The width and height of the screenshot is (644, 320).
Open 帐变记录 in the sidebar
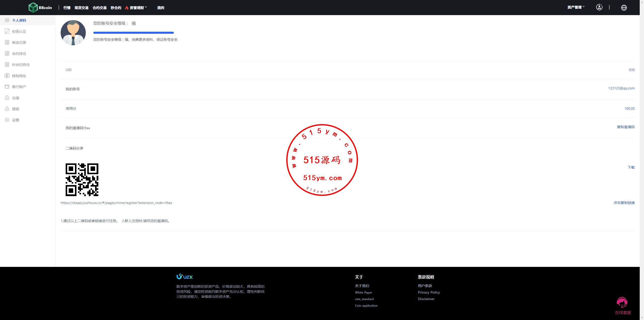point(19,43)
